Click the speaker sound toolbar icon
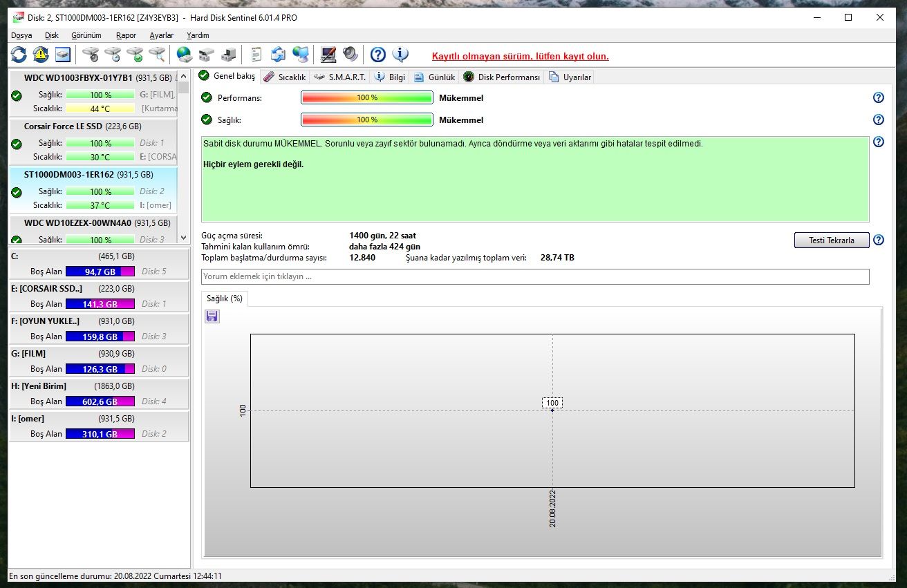The width and height of the screenshot is (907, 588). [x=350, y=55]
